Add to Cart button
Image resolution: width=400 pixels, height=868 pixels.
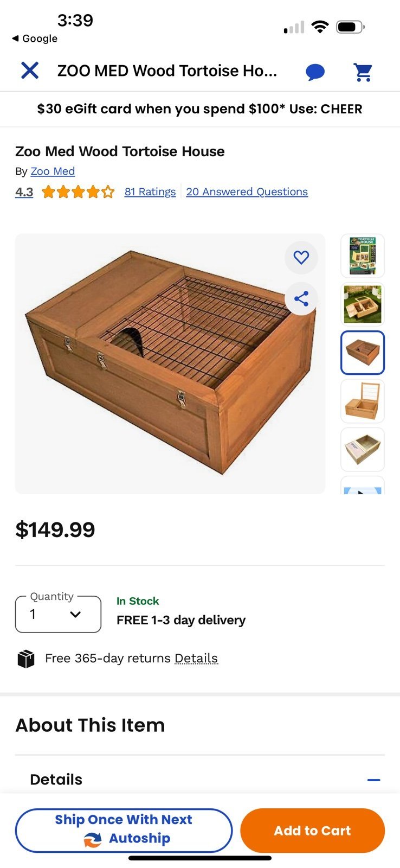pos(313,831)
